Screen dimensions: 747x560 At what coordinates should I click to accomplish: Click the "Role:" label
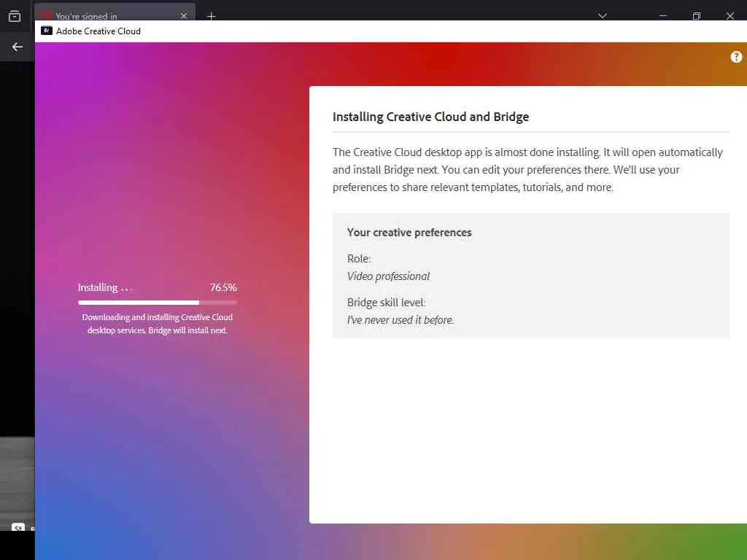click(359, 259)
